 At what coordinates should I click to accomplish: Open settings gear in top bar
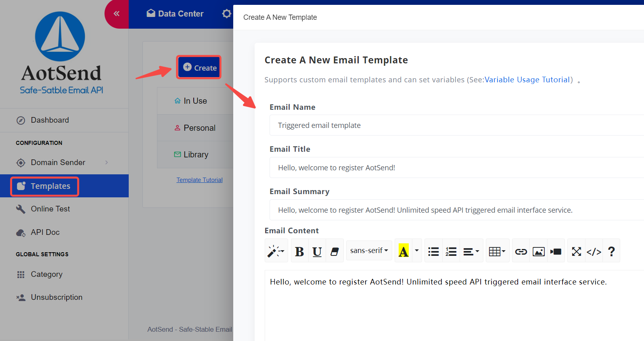click(227, 14)
